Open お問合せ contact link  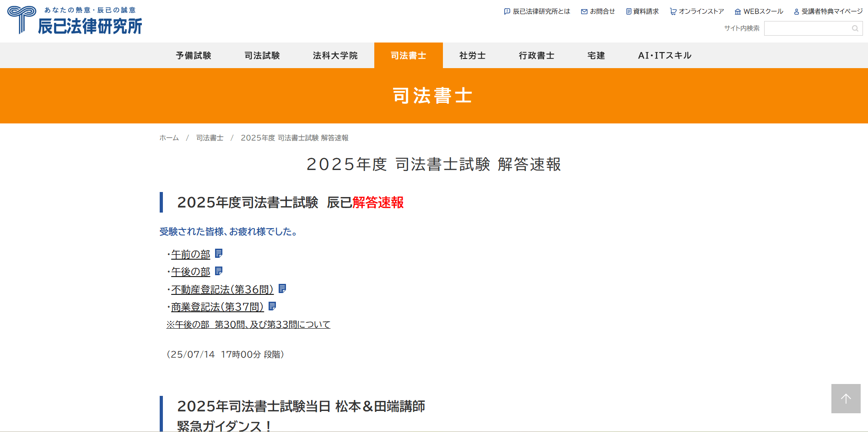tap(598, 11)
